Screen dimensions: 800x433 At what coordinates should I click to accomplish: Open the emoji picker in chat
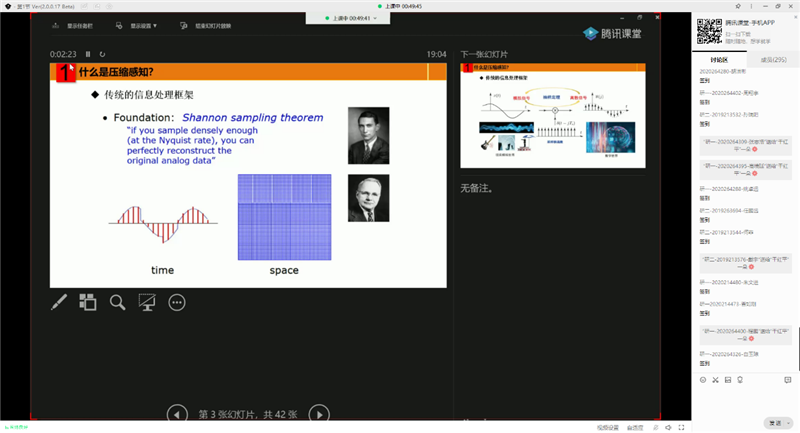[703, 380]
